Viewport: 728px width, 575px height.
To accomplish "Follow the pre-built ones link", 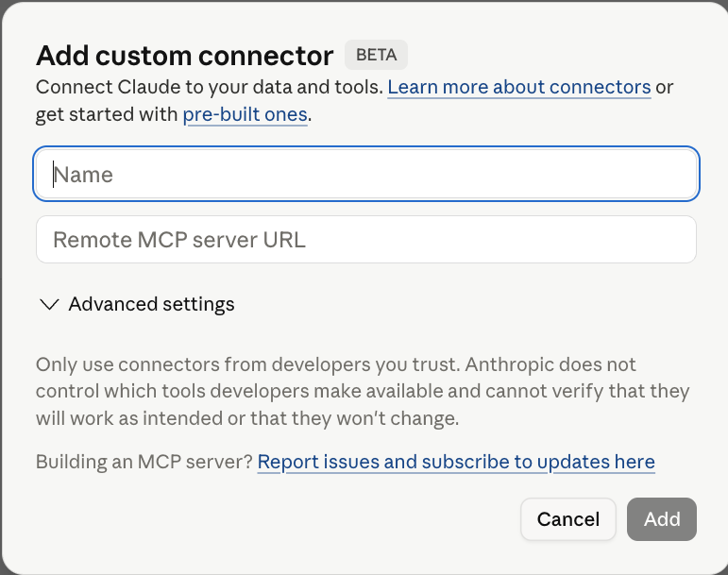I will click(245, 114).
